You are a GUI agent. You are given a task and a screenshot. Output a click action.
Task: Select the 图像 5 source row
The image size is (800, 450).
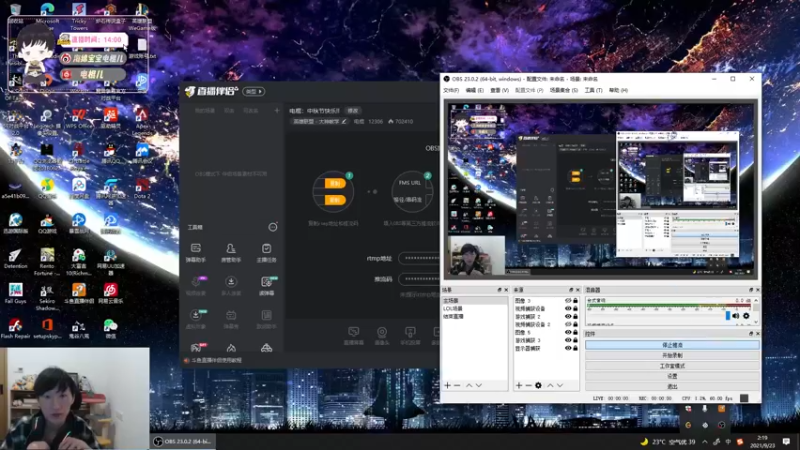[546, 333]
